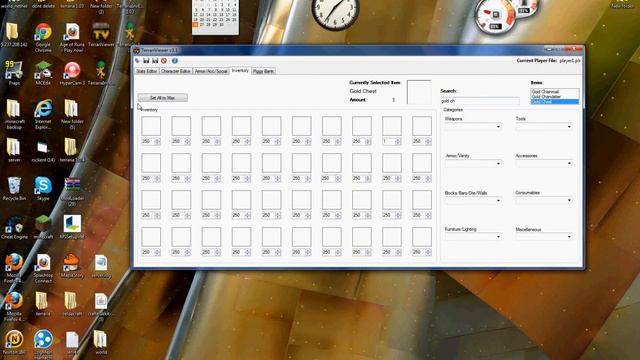Open Google Chrome desktop shortcut
This screenshot has width=640, height=360.
pyautogui.click(x=43, y=38)
